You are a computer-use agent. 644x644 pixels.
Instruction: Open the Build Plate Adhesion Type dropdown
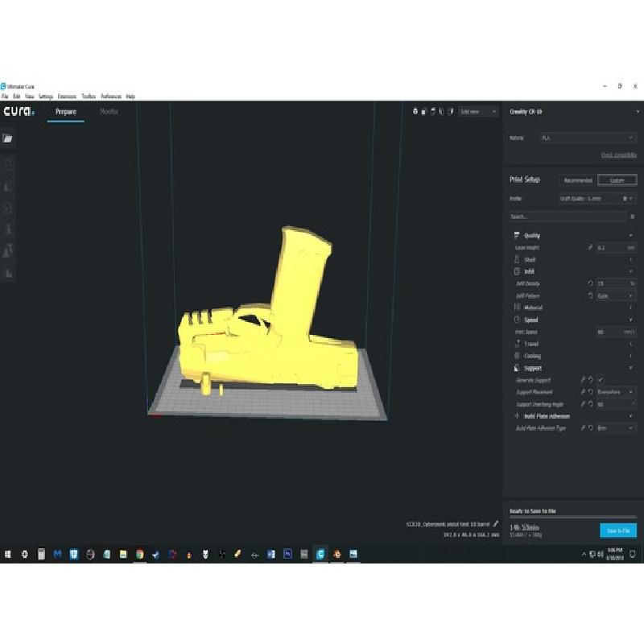[615, 428]
